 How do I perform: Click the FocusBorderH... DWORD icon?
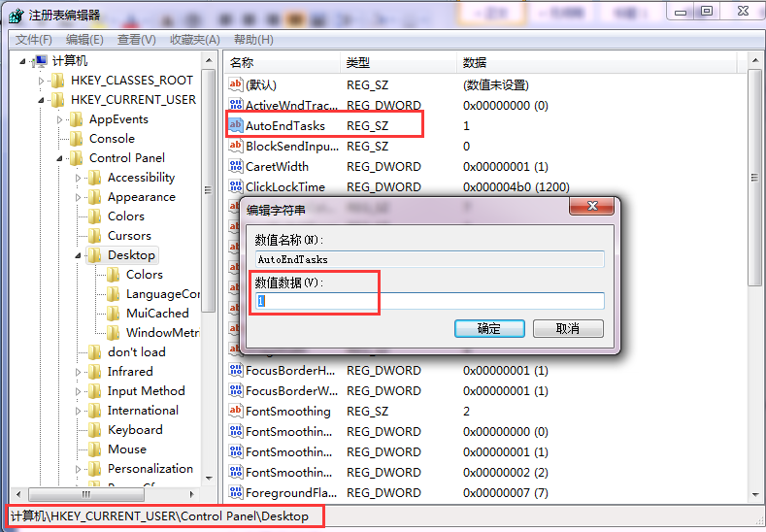[236, 370]
